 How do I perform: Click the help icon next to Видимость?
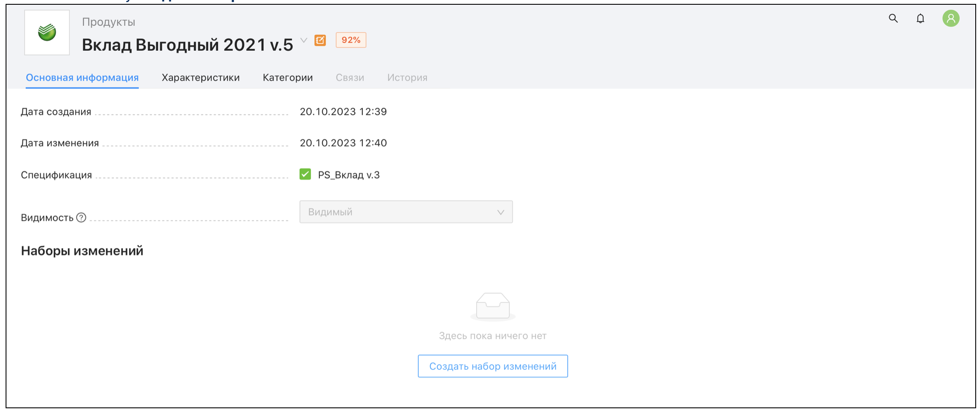81,218
